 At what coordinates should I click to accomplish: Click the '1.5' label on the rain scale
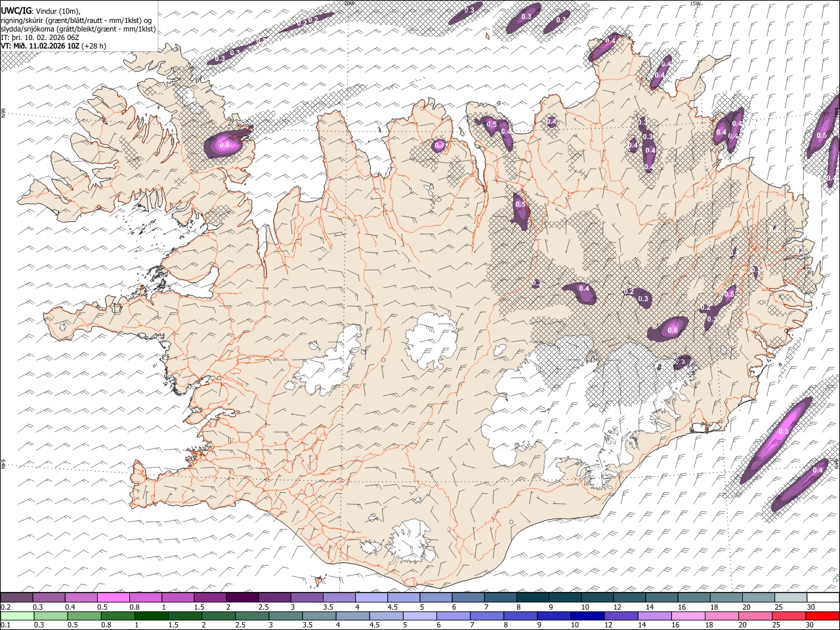[x=174, y=625]
